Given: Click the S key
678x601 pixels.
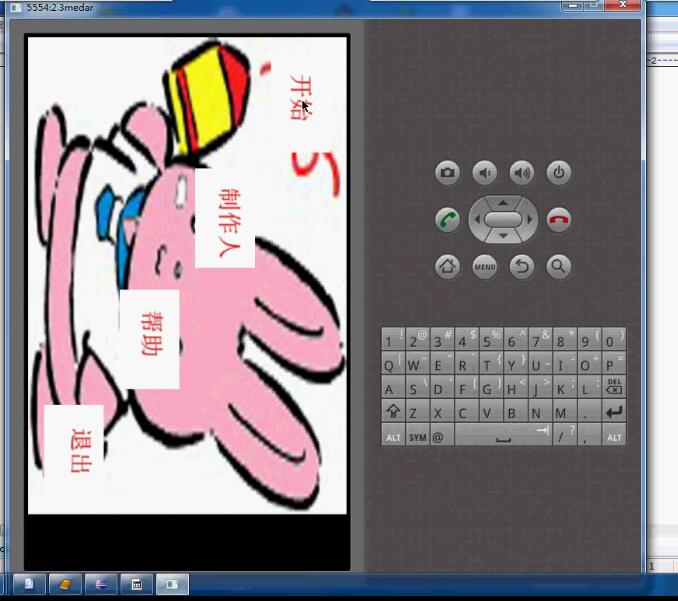Looking at the screenshot, I should [x=418, y=387].
